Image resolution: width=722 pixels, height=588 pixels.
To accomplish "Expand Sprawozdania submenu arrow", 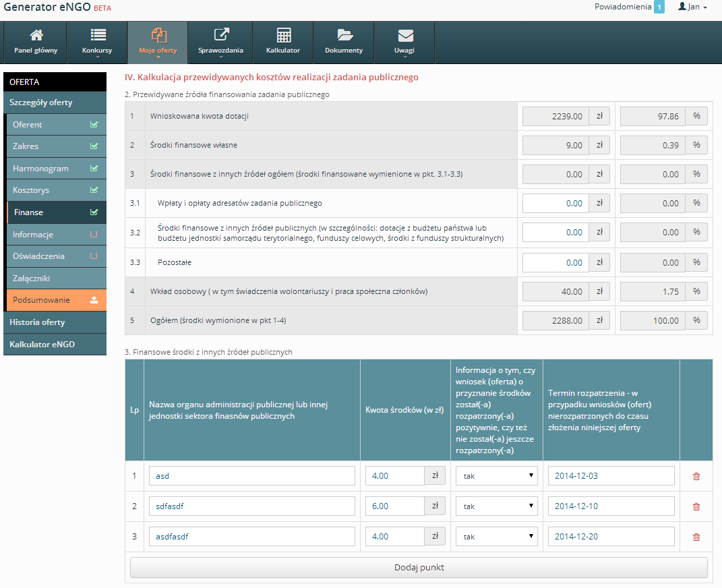I will click(221, 57).
